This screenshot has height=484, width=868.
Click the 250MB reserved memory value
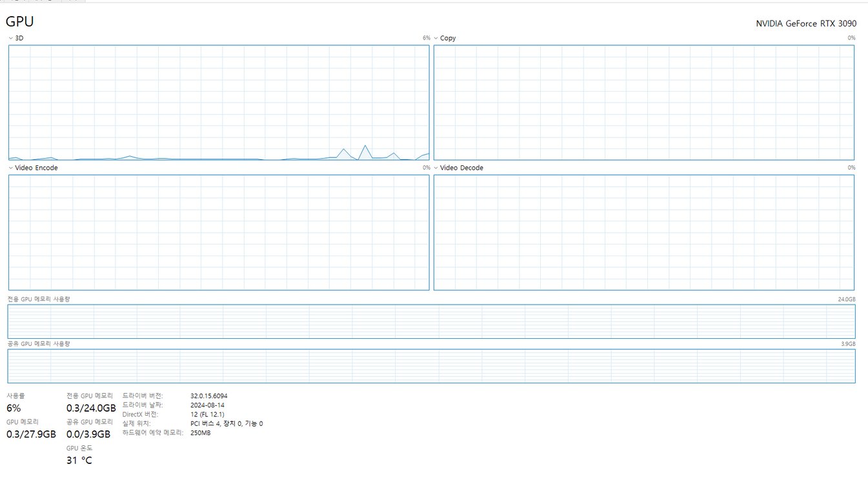[201, 433]
